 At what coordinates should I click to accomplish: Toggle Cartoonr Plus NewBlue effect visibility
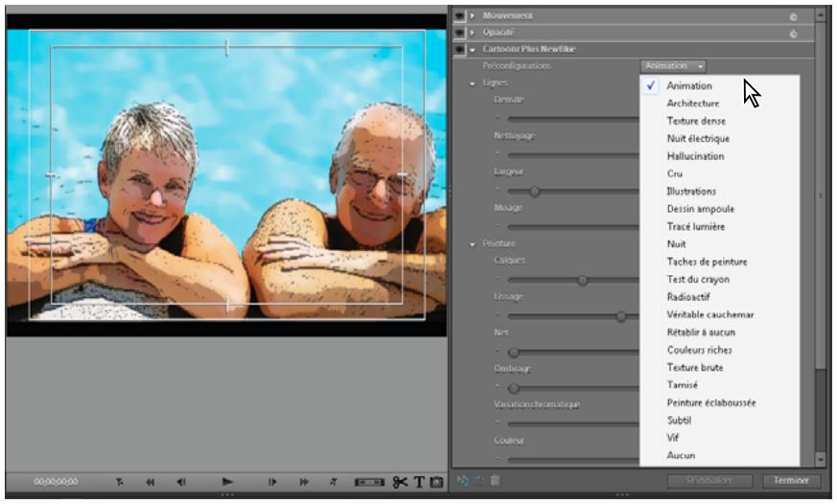tap(459, 50)
